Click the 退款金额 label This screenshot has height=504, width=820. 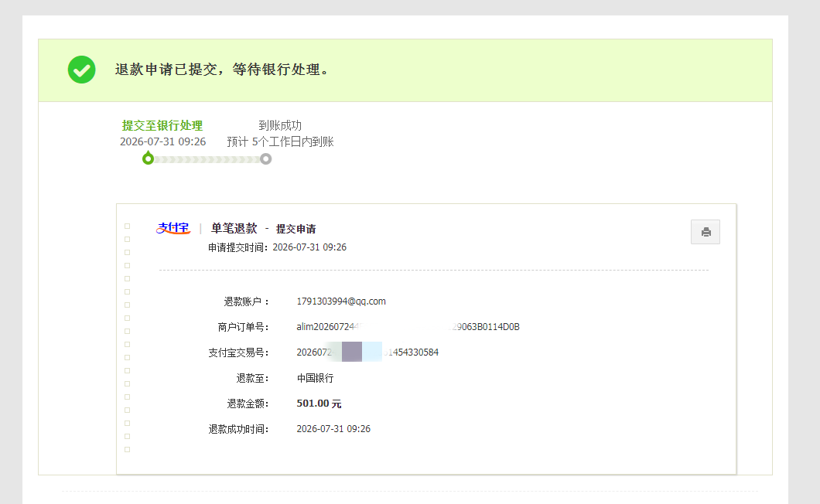click(x=248, y=404)
